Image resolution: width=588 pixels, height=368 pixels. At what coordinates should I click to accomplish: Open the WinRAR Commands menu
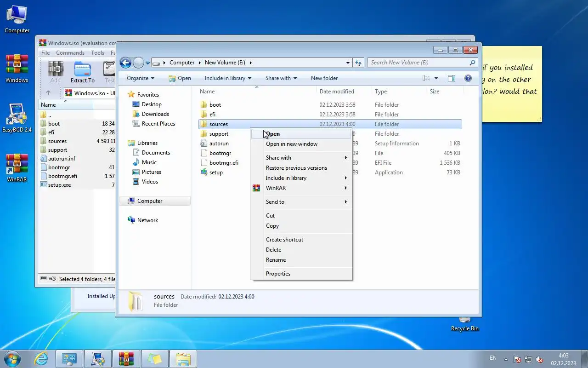click(x=70, y=53)
